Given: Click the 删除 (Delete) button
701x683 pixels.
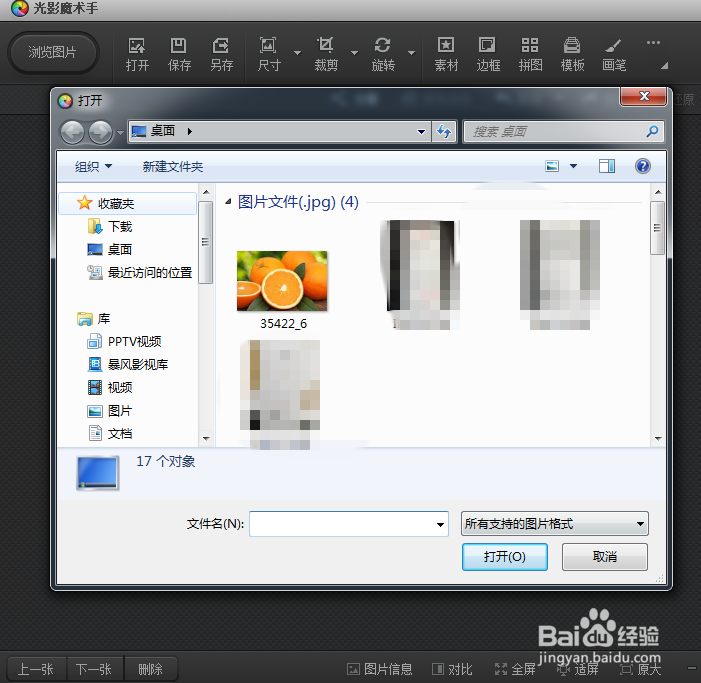Looking at the screenshot, I should pos(151,669).
